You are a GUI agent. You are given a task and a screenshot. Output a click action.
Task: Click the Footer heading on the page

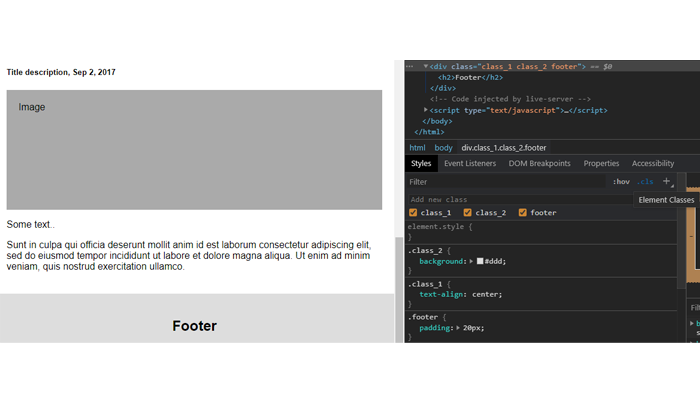(x=195, y=326)
